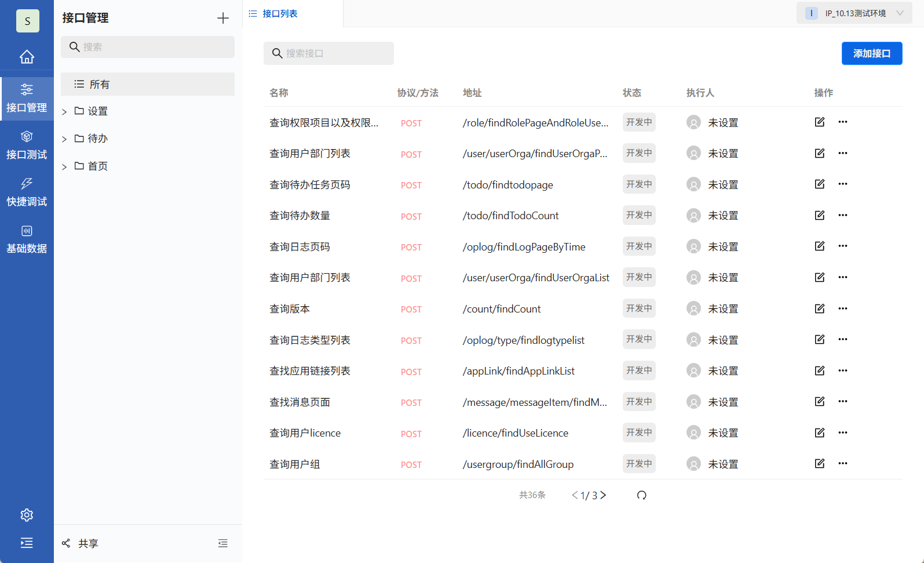Click the 共享 label at the bottom
924x563 pixels.
coord(89,543)
